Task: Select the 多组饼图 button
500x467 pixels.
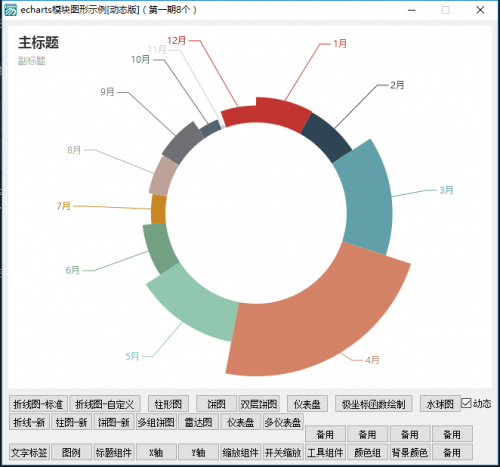Action: [x=156, y=422]
